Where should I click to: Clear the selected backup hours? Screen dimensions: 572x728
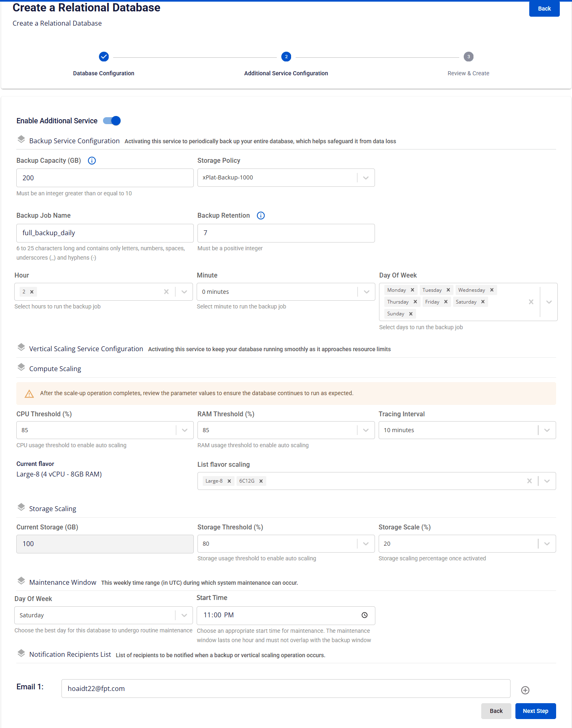tap(166, 292)
